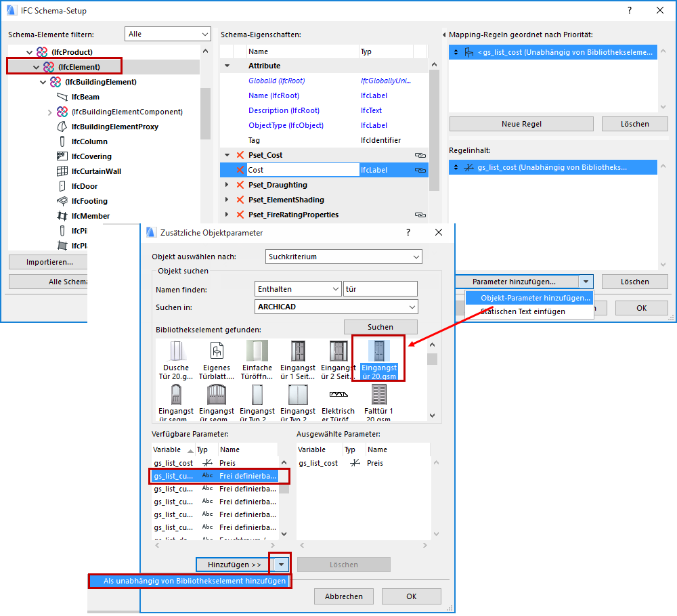Select the IfcDoor tree item
The height and width of the screenshot is (616, 677).
point(85,186)
